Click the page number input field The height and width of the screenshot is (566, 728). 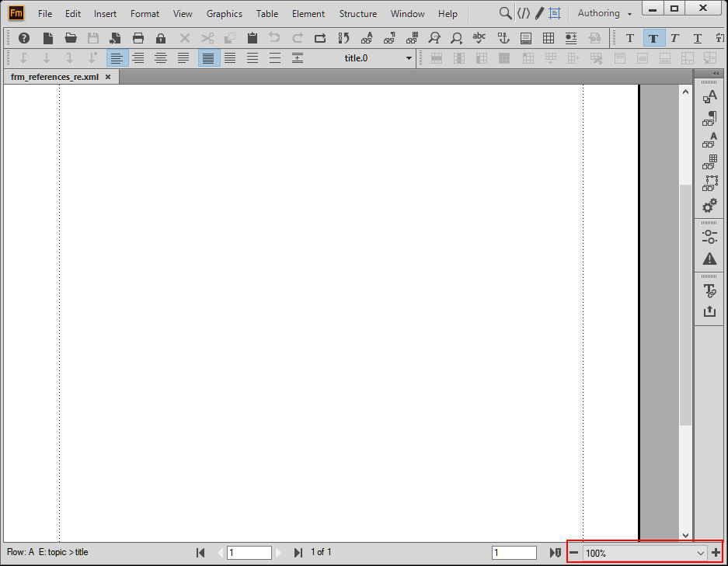coord(249,553)
